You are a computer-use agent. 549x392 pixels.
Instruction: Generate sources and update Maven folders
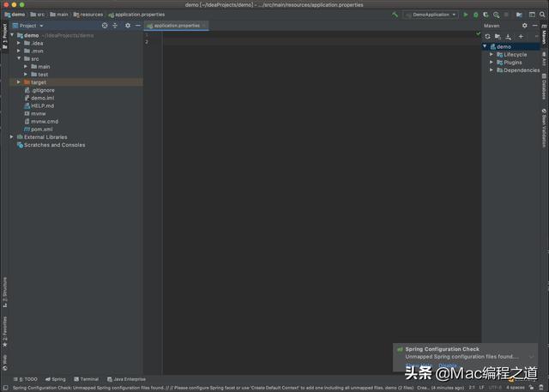498,36
